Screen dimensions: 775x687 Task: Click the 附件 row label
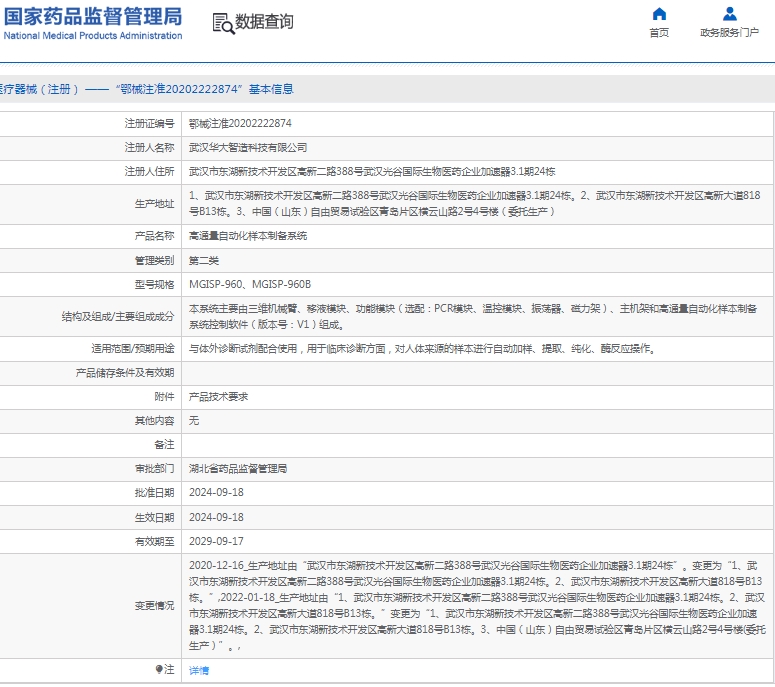(x=164, y=397)
